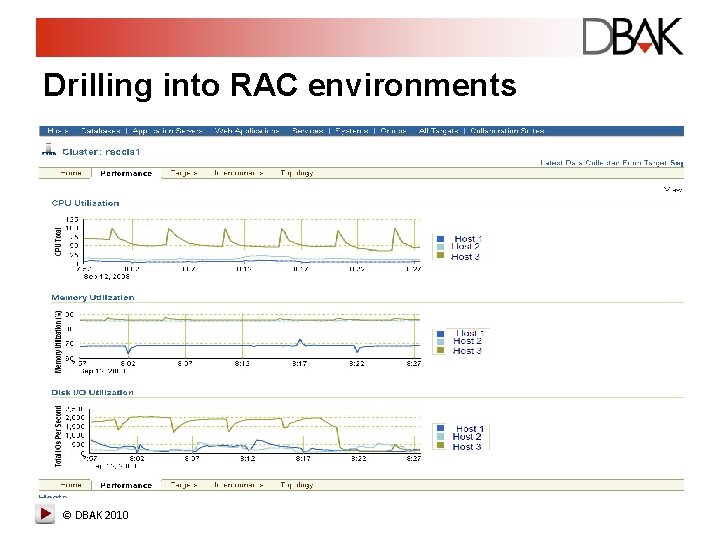Open Web Applications in the navigation bar
The image size is (720, 540).
tap(247, 131)
